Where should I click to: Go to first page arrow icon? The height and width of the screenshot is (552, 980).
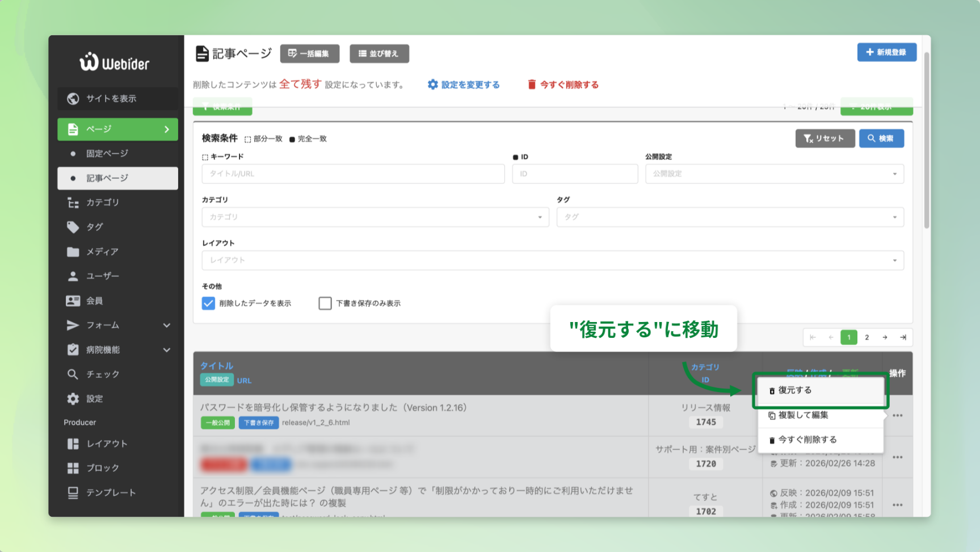(813, 337)
